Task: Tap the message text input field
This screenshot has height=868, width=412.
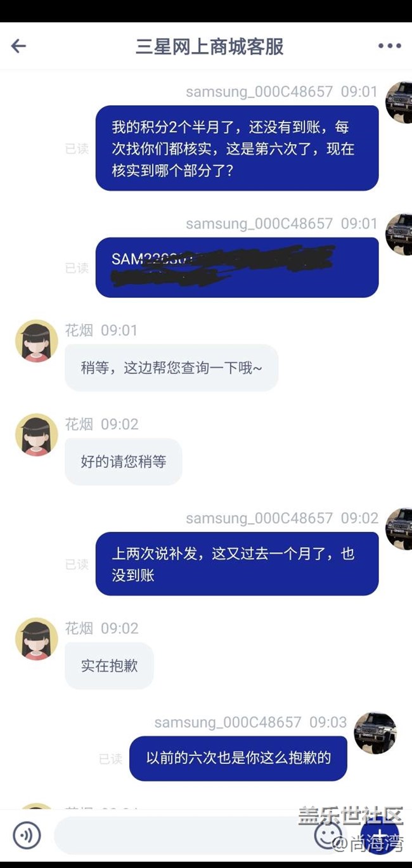Action: click(x=184, y=836)
